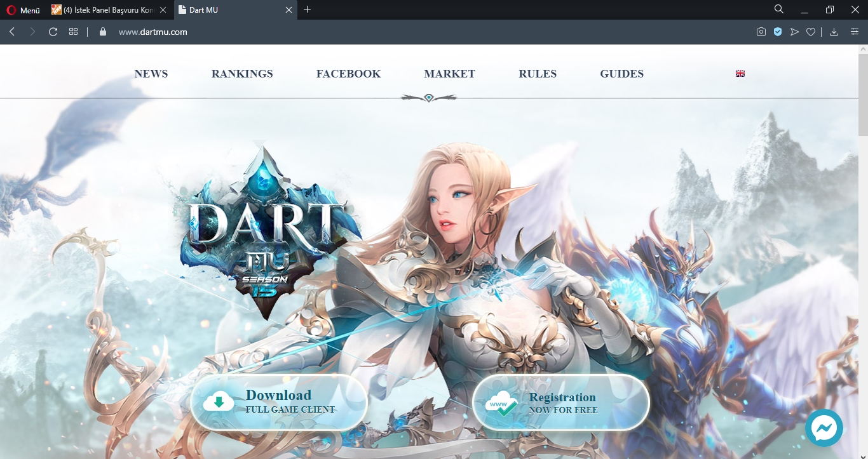
Task: Close the Dart MU tab
Action: (288, 10)
